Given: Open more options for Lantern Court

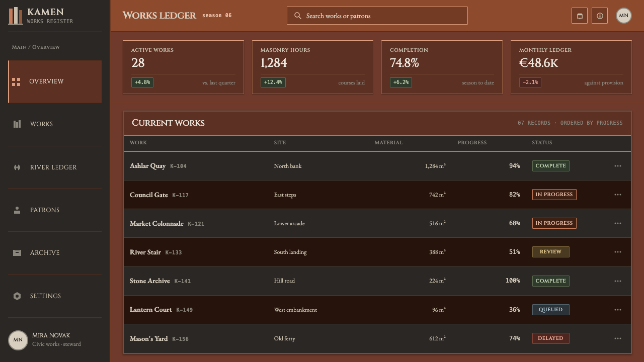Looking at the screenshot, I should (618, 310).
